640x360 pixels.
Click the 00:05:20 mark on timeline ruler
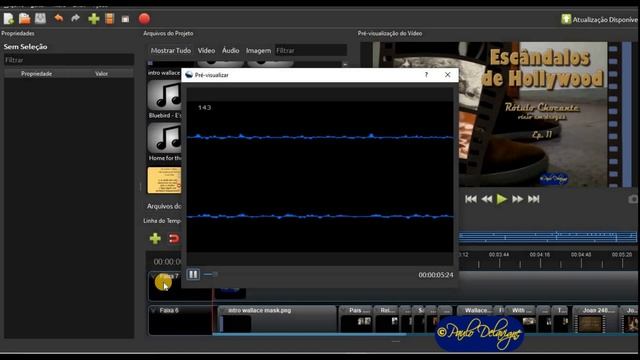coord(622,255)
